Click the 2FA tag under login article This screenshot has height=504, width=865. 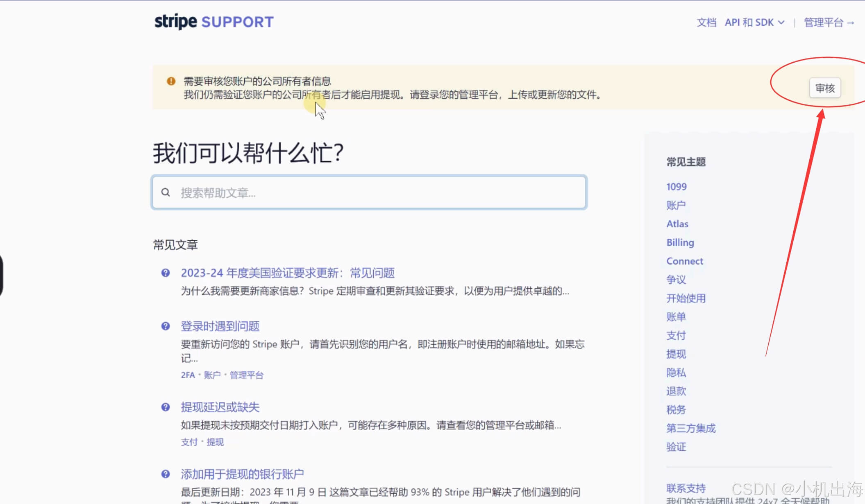point(188,375)
